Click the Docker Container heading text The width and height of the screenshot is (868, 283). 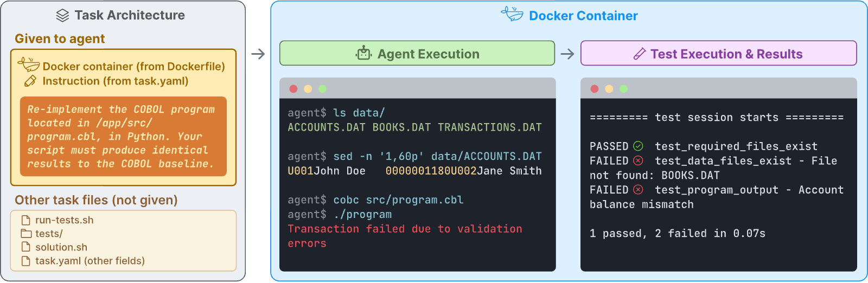click(583, 16)
